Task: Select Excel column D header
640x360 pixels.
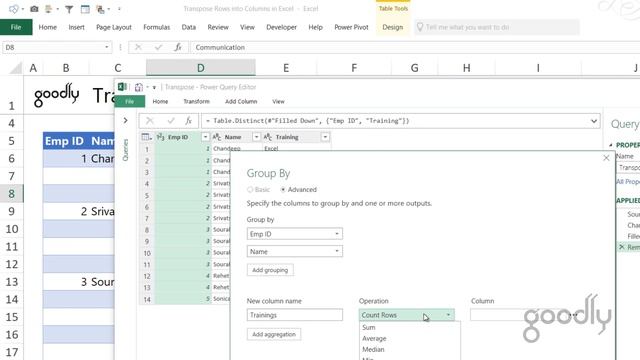Action: (200, 68)
